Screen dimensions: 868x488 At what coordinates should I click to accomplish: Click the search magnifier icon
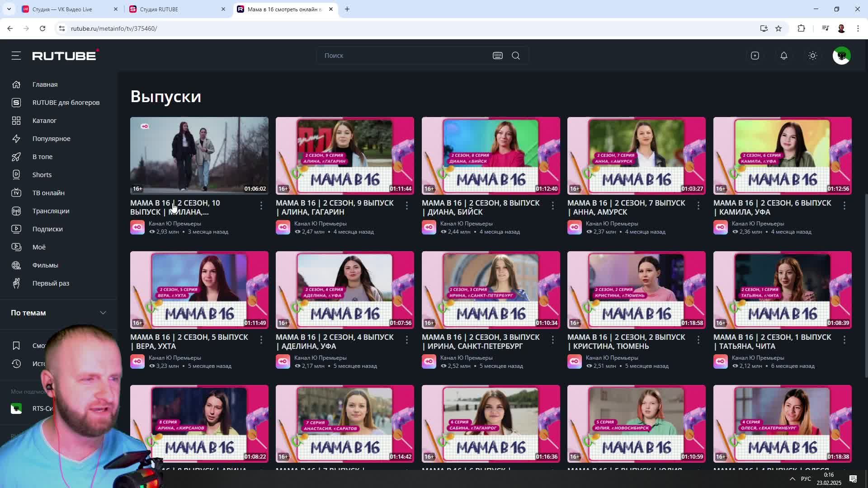(x=516, y=56)
